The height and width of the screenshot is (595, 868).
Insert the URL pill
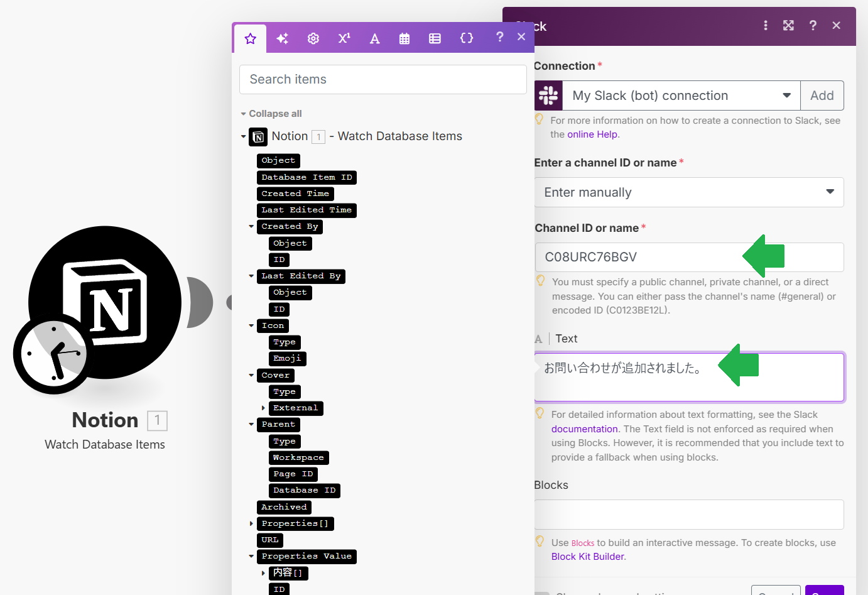(270, 540)
